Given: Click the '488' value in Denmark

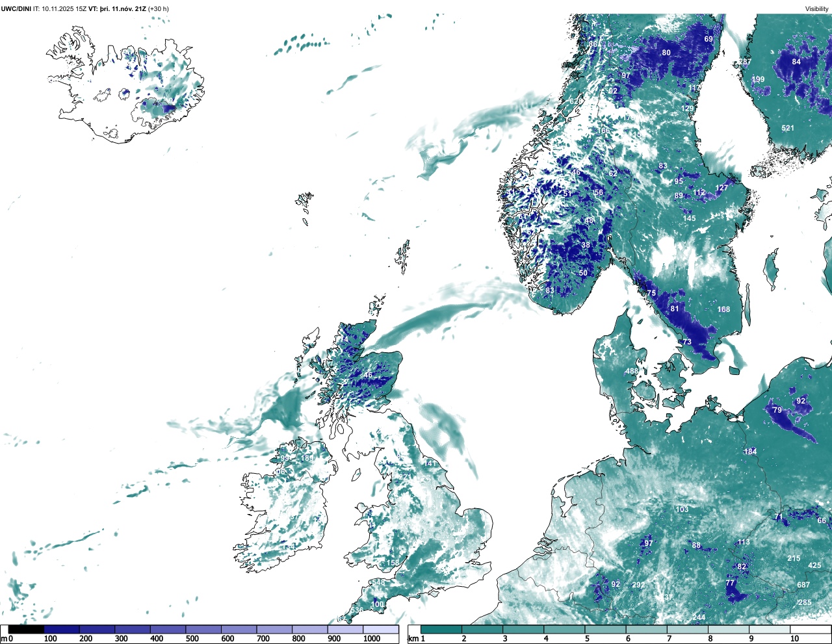Looking at the screenshot, I should (x=632, y=371).
